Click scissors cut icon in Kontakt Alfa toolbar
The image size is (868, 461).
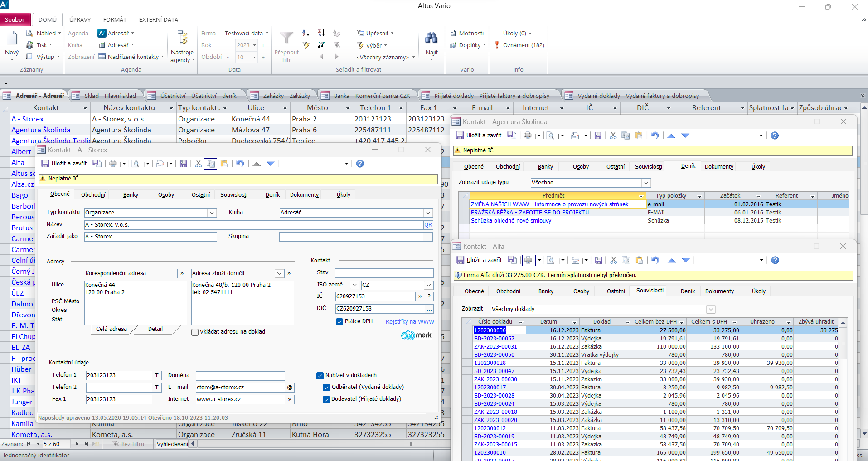pyautogui.click(x=614, y=260)
